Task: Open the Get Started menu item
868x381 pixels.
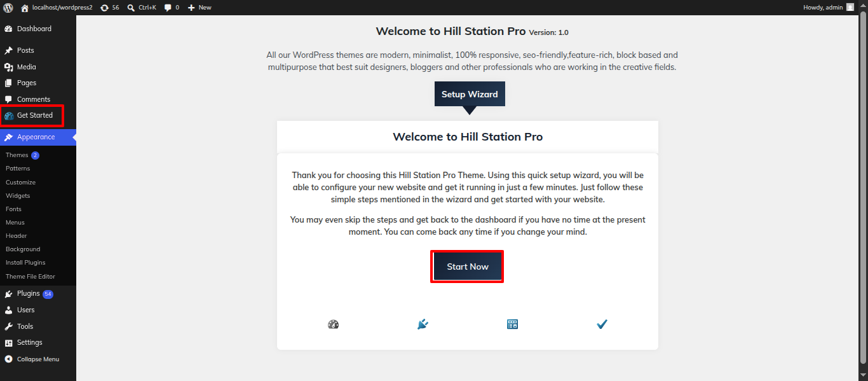Action: [38, 115]
